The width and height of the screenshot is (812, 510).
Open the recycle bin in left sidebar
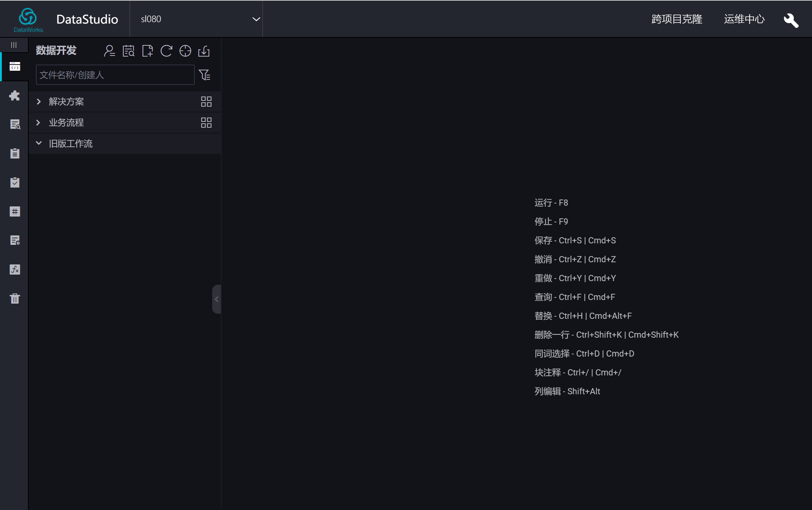[x=15, y=299]
